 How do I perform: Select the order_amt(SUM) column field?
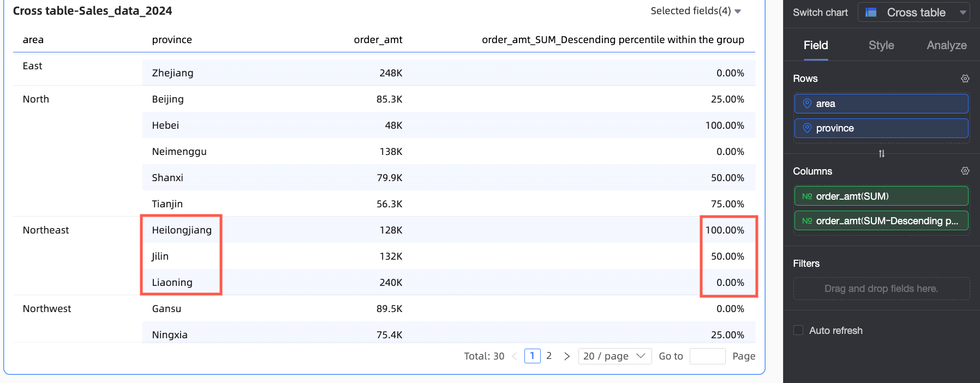point(881,196)
